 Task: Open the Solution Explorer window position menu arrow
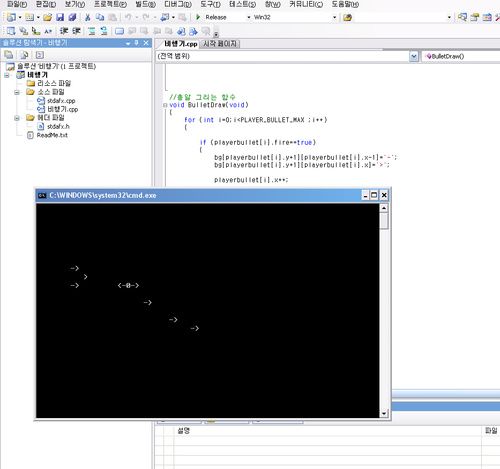coord(128,43)
